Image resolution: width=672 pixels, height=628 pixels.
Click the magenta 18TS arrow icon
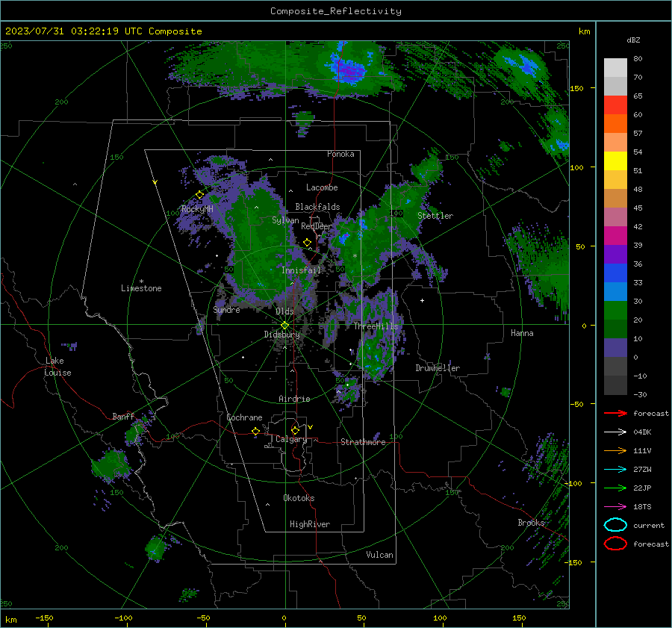point(615,507)
